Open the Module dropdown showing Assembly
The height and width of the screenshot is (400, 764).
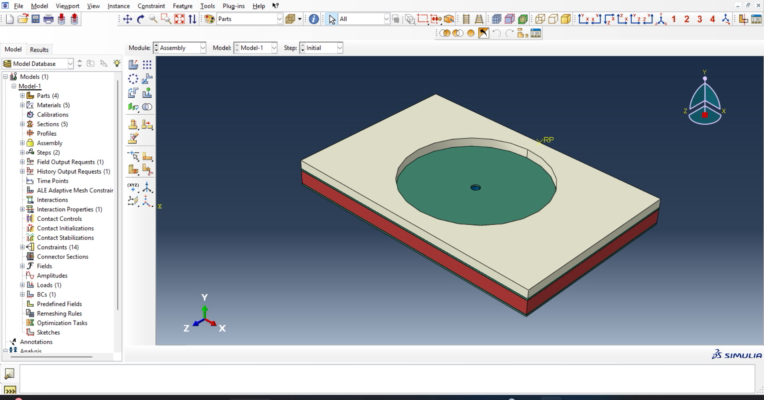(x=180, y=48)
